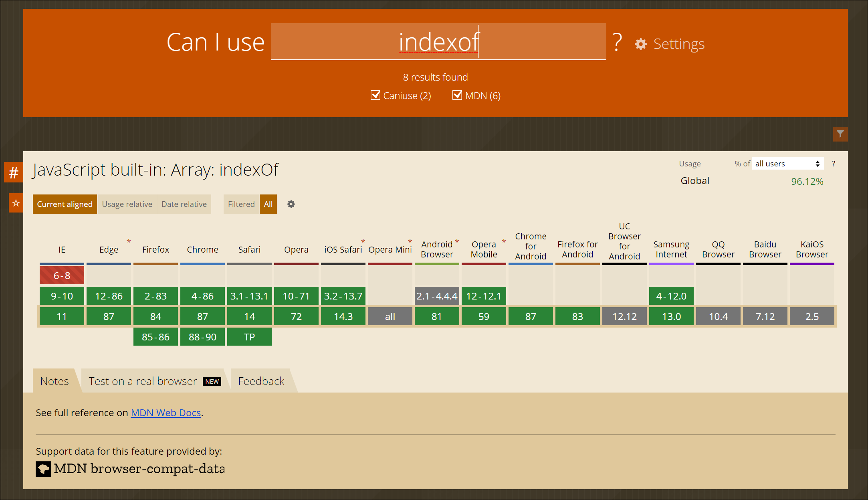The image size is (868, 500).
Task: Star this feature with the star icon
Action: pos(16,203)
